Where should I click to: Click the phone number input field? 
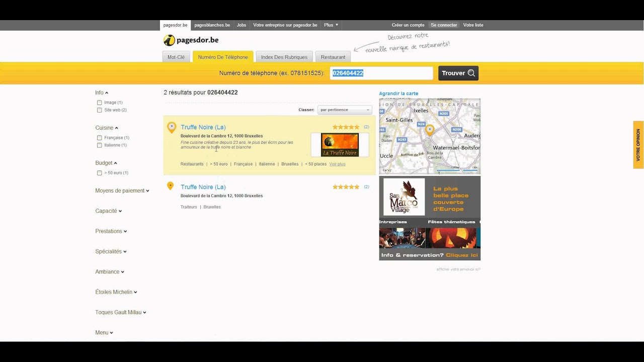tap(381, 73)
